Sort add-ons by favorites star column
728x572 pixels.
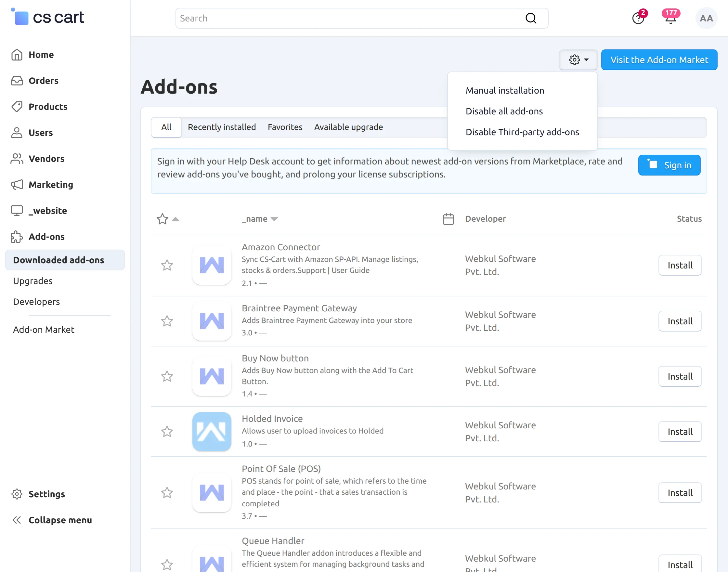tap(168, 219)
